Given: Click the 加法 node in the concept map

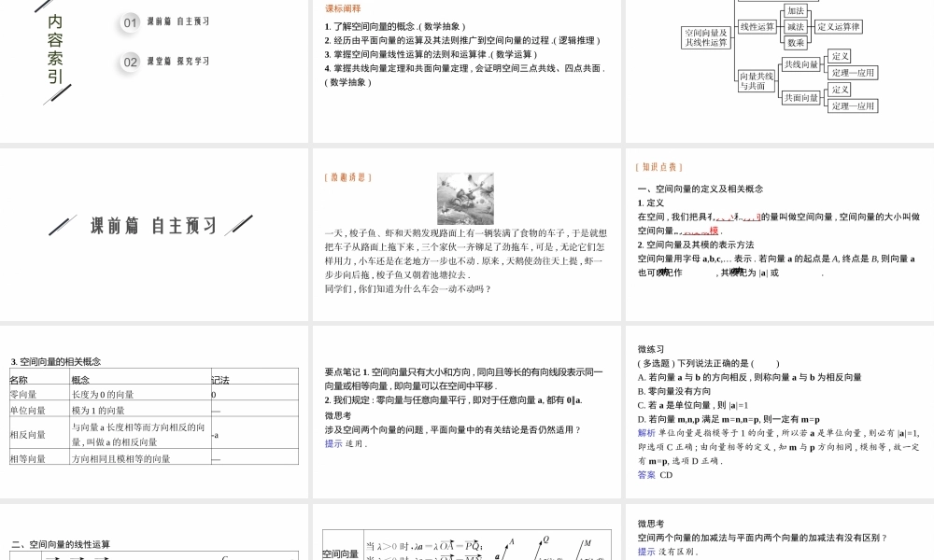Looking at the screenshot, I should tap(796, 11).
